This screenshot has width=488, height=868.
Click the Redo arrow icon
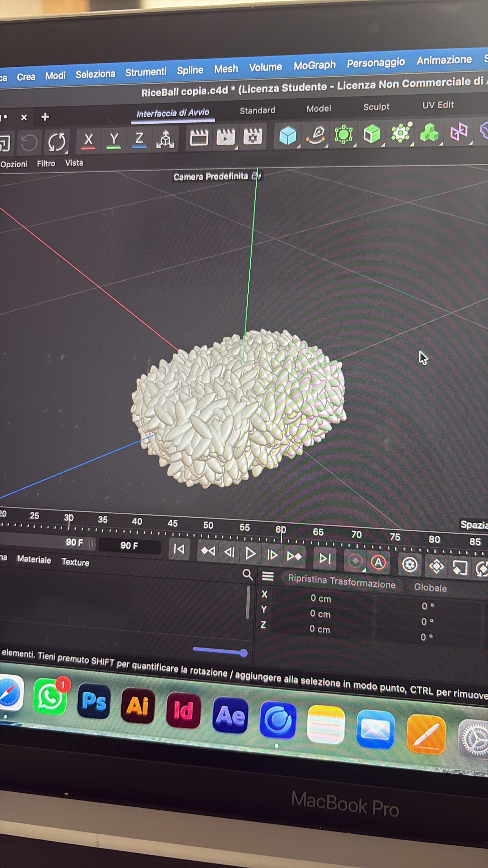57,142
